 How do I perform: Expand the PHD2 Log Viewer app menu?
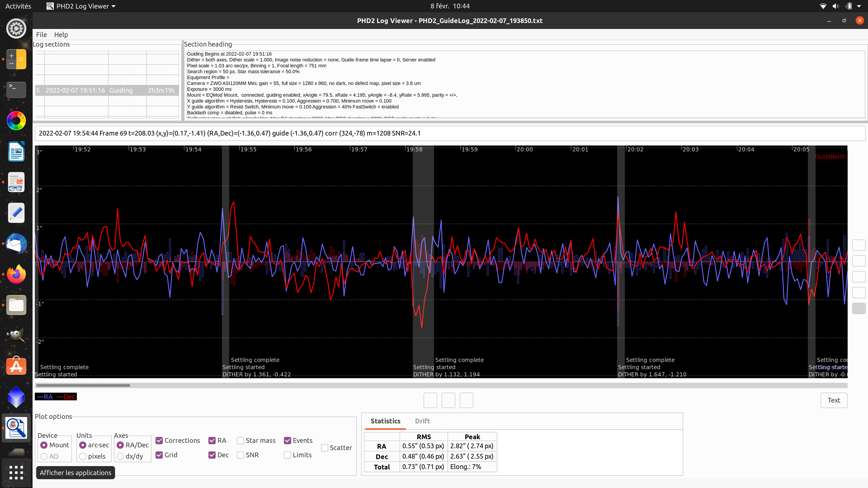(x=81, y=6)
